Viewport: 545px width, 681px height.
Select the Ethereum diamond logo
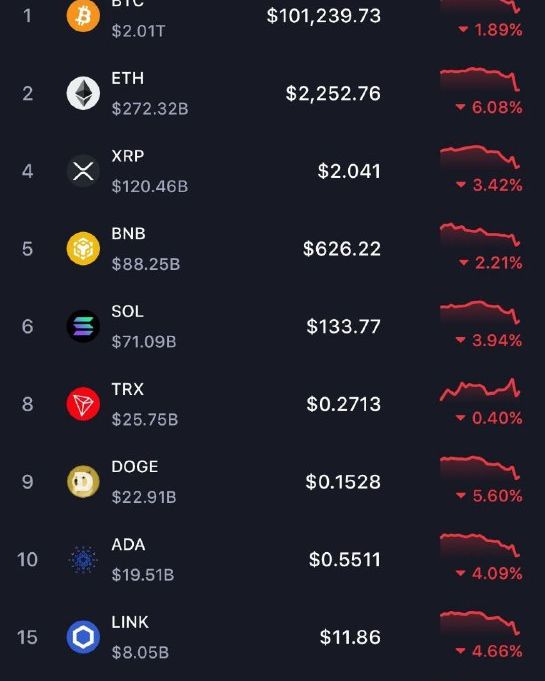point(83,93)
